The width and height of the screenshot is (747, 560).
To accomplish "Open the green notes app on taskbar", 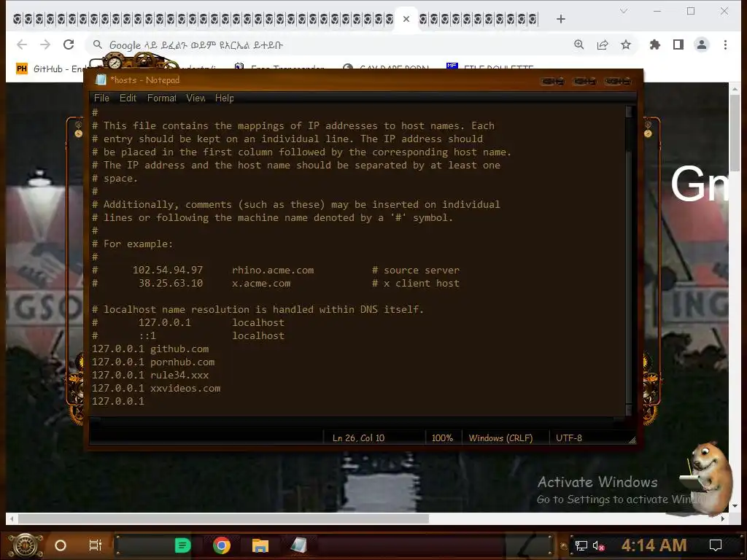I will [182, 545].
